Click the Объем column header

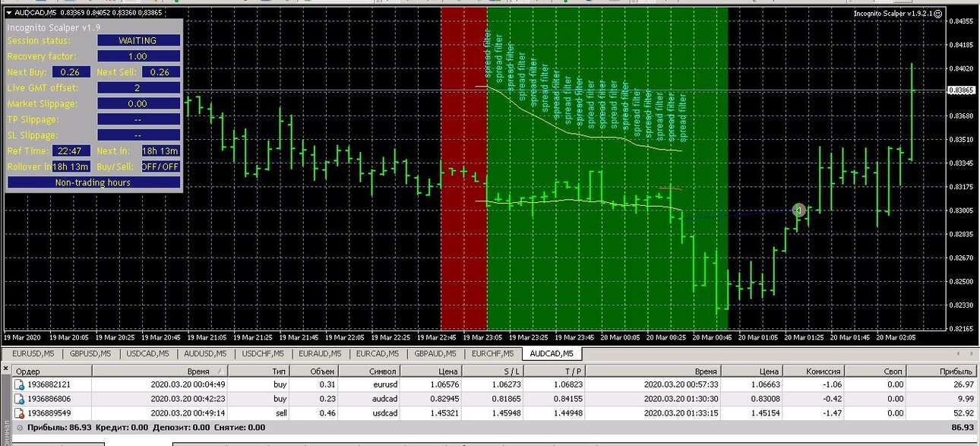click(313, 372)
